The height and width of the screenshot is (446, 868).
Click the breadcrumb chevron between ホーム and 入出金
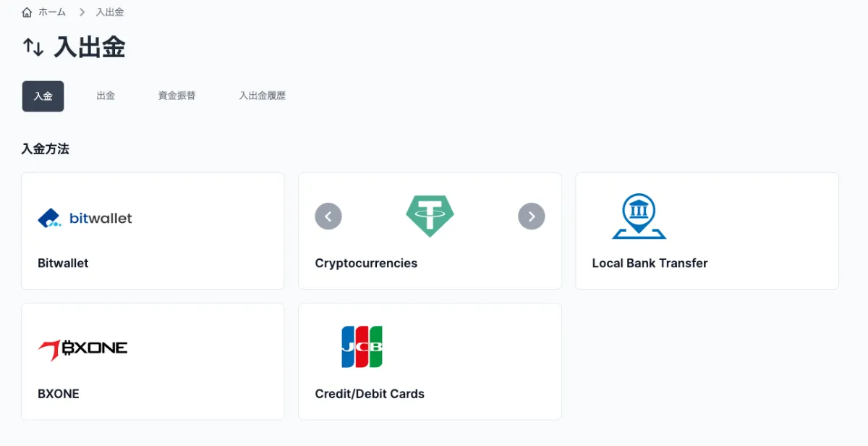pyautogui.click(x=81, y=12)
